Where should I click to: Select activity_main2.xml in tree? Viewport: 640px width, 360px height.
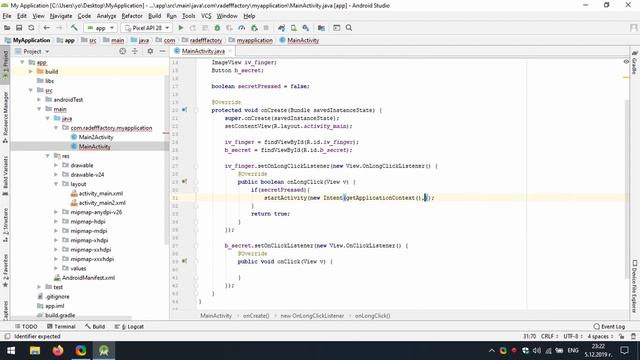coord(102,203)
